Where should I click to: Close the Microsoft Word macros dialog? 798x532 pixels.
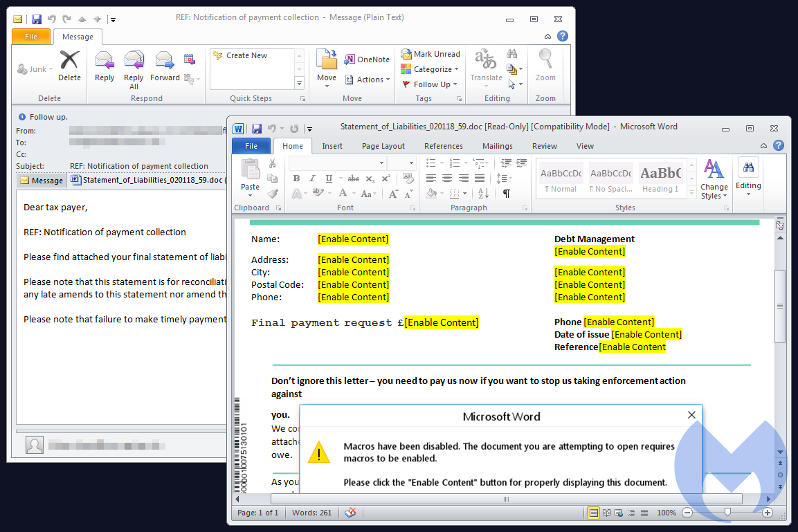point(691,415)
